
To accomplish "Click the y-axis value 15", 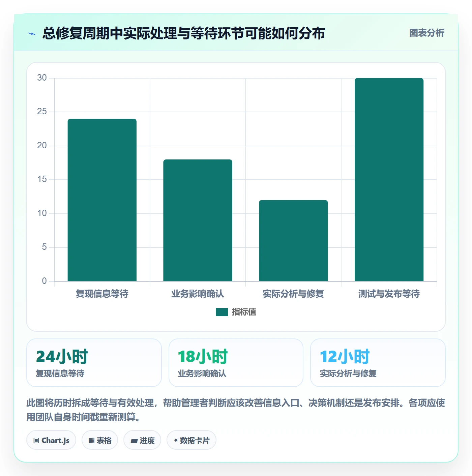I will (x=42, y=179).
